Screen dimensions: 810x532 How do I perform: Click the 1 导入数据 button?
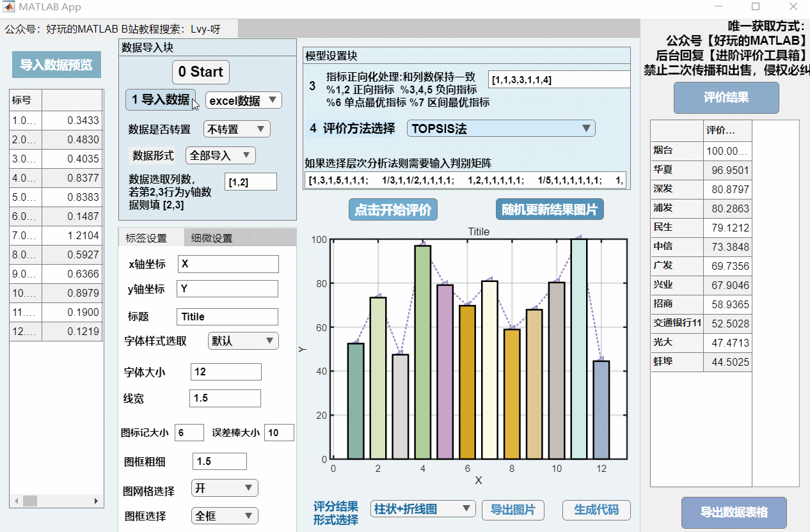160,100
